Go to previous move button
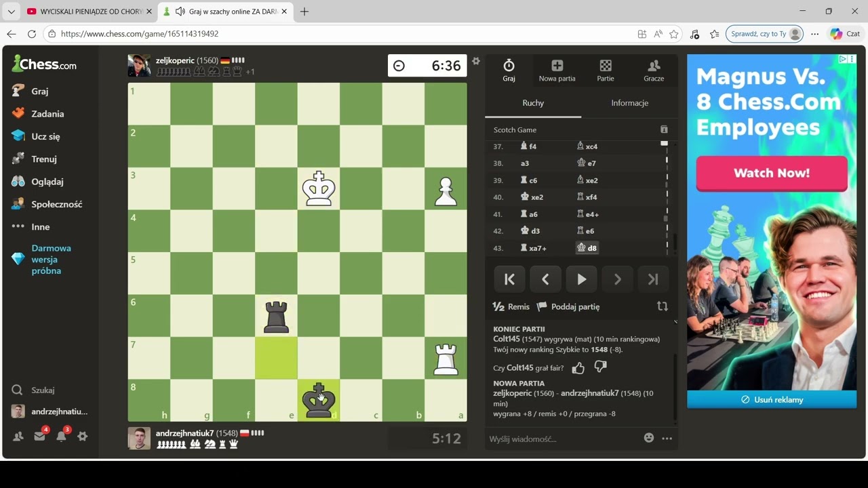Viewport: 868px width, 488px height. point(545,279)
